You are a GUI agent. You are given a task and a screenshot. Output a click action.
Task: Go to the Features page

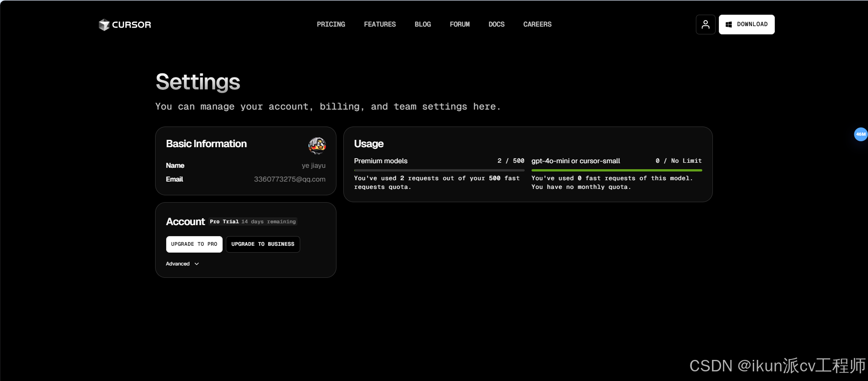(x=380, y=24)
